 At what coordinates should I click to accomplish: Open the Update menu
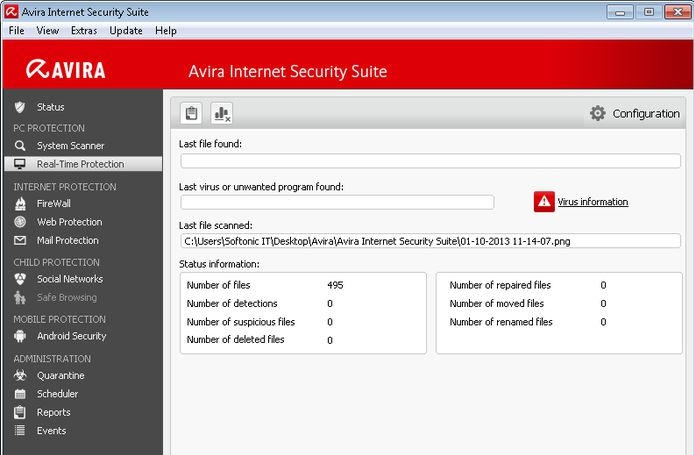tap(126, 31)
